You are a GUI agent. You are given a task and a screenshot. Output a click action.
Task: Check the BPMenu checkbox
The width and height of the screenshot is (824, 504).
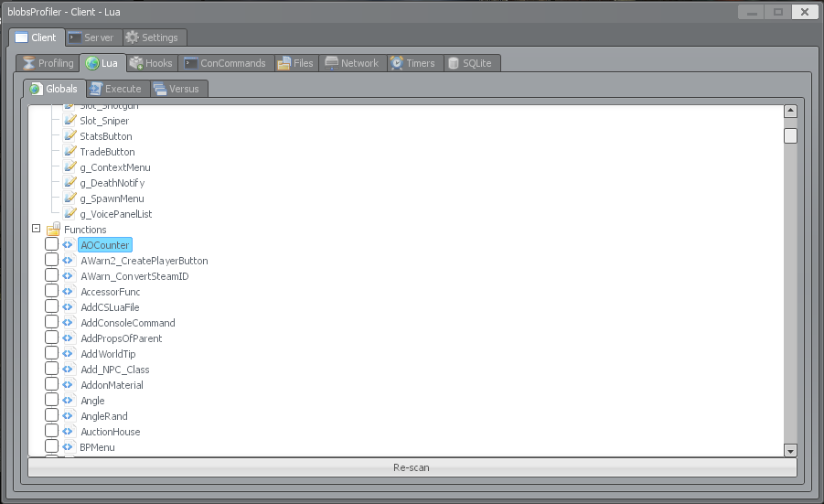coord(51,446)
